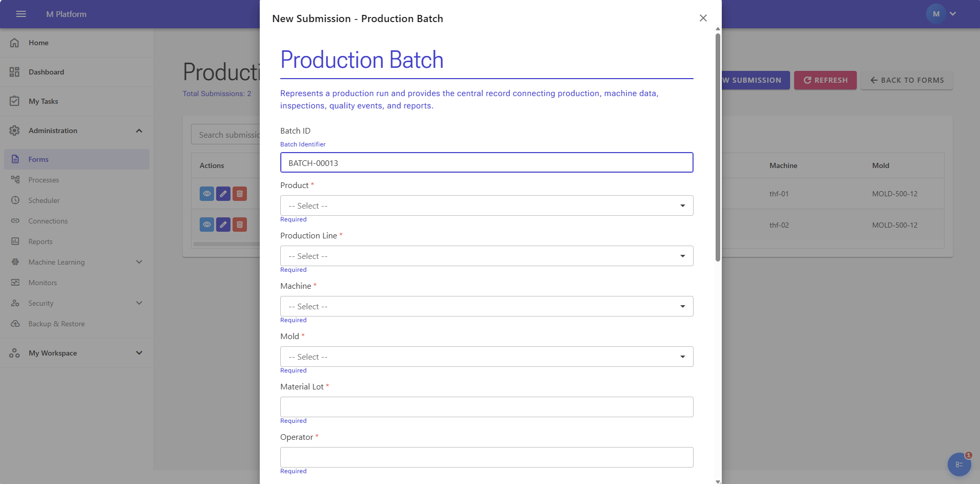Close the New Submission dialog

(x=703, y=18)
